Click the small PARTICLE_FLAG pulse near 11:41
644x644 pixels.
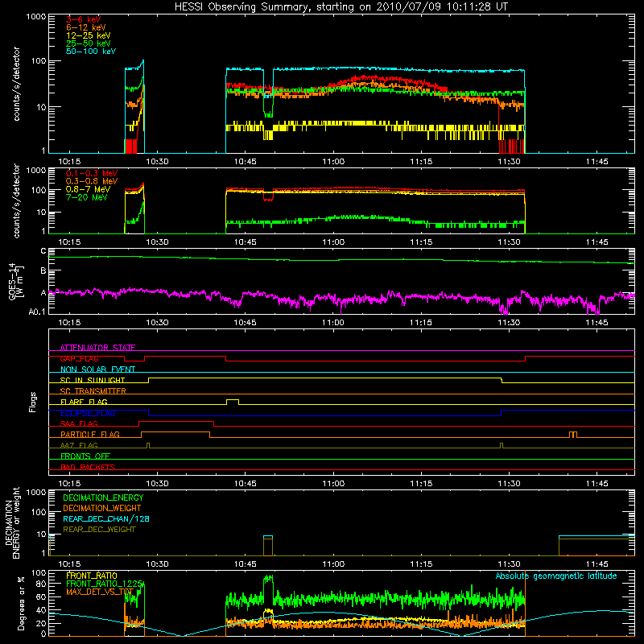[x=573, y=434]
